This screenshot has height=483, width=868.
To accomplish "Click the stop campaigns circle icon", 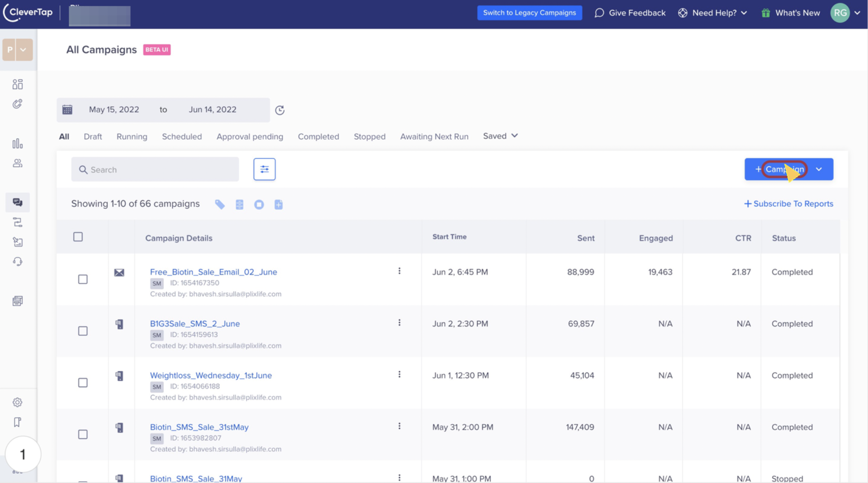I will [x=259, y=205].
